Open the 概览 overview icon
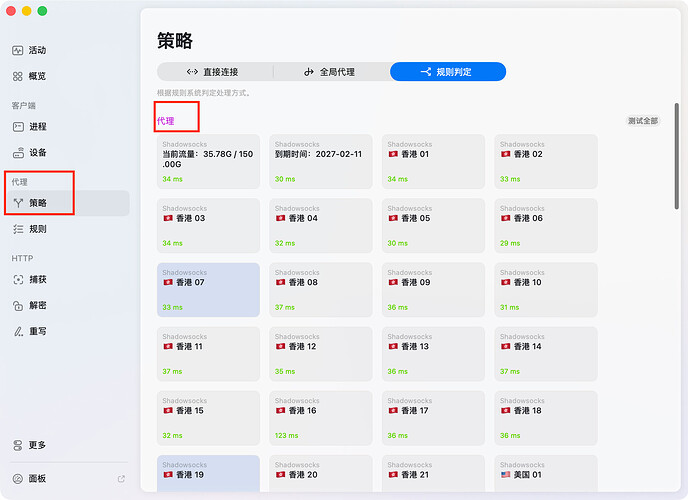 [18, 76]
